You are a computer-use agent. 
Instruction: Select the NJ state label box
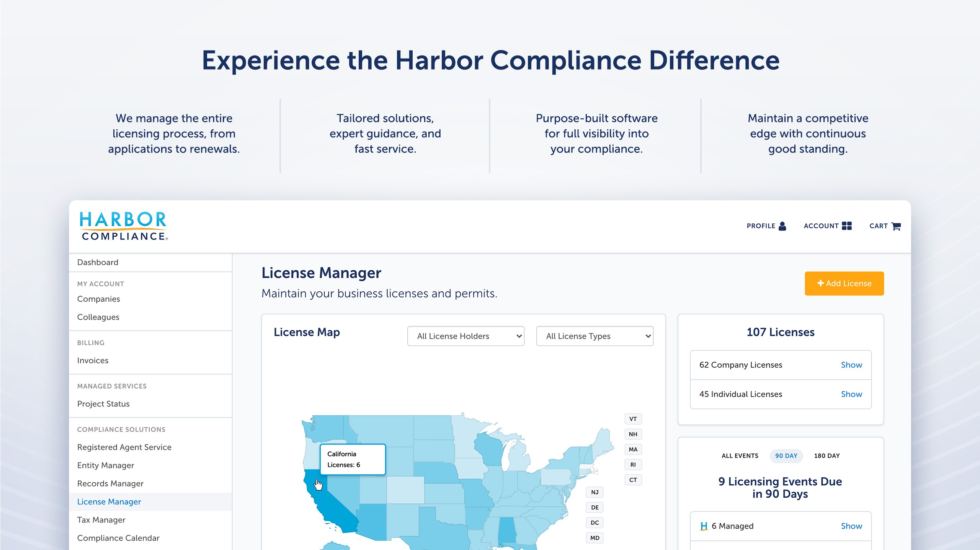(x=595, y=492)
